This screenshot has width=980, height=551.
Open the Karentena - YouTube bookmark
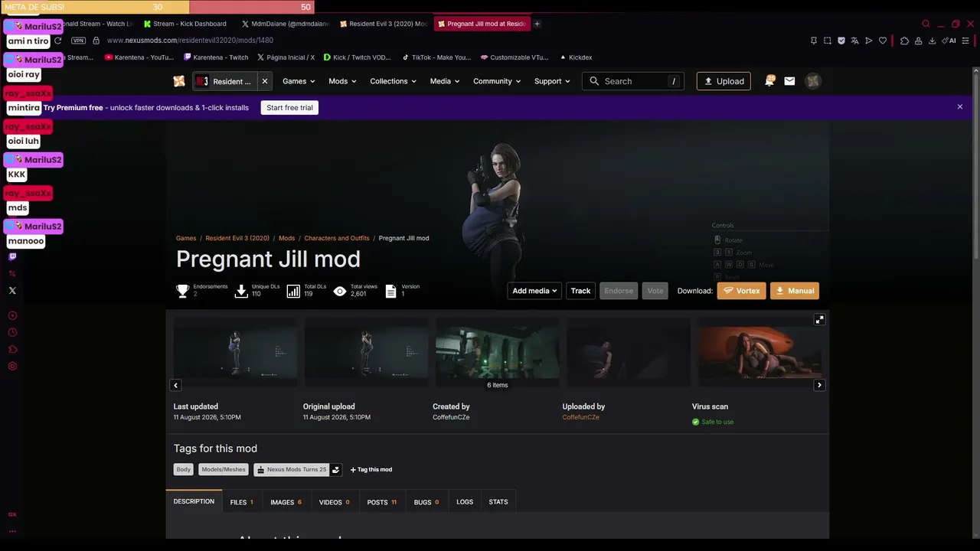pos(139,57)
